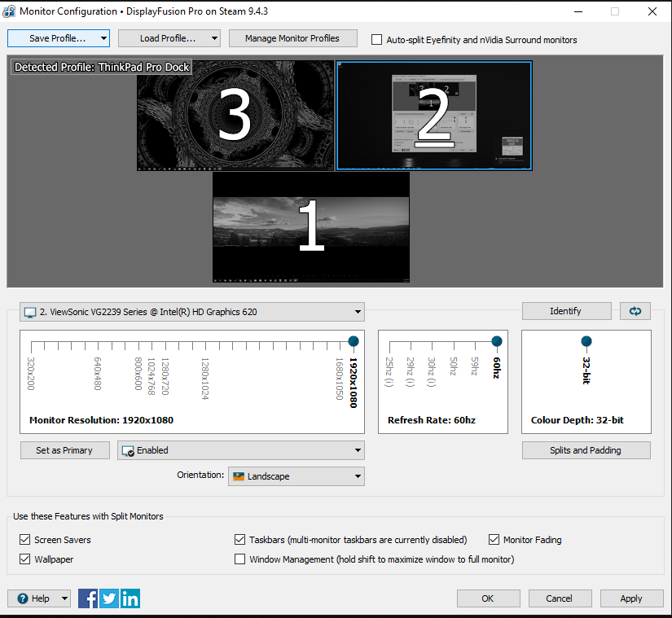
Task: Click the 50hz refresh rate label
Action: pos(454,366)
